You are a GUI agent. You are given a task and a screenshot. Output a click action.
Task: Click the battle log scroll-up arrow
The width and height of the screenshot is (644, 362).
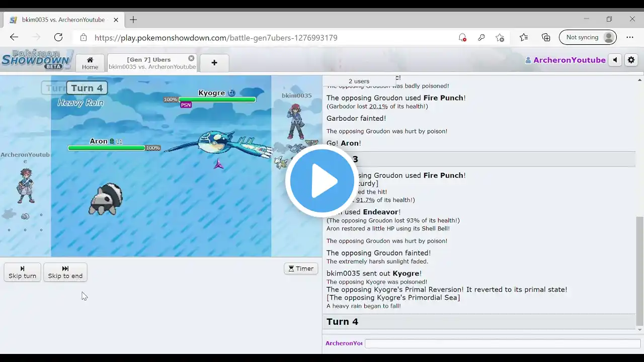639,80
